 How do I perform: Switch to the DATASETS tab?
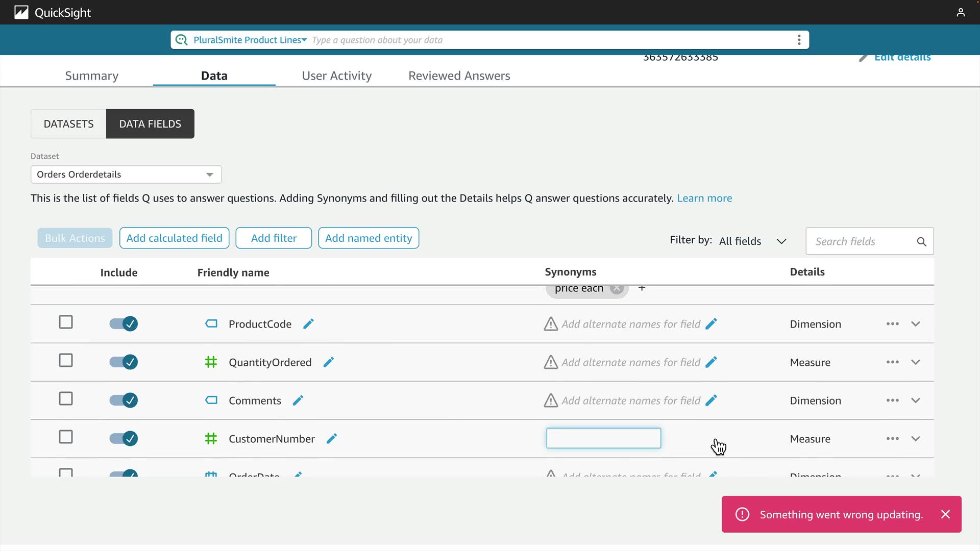coord(68,124)
